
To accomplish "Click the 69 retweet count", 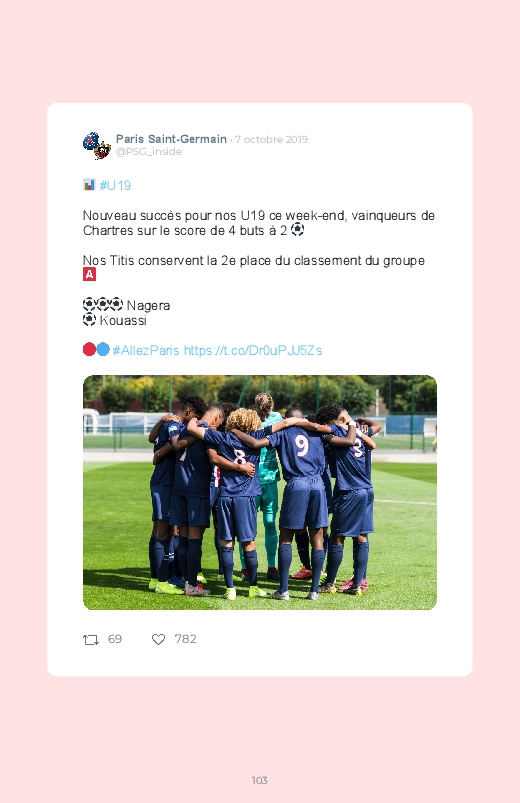I will point(115,639).
